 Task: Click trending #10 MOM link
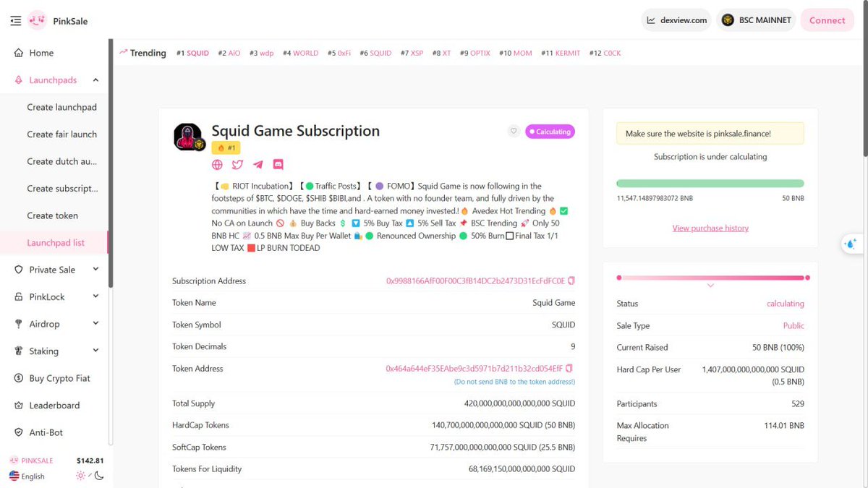(x=515, y=53)
